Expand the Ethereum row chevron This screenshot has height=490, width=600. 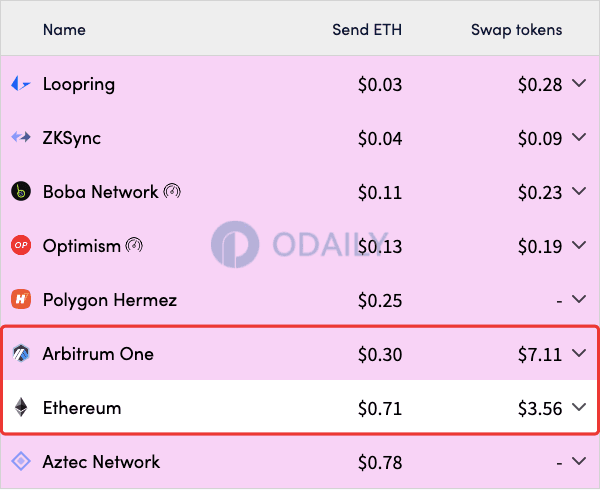579,407
